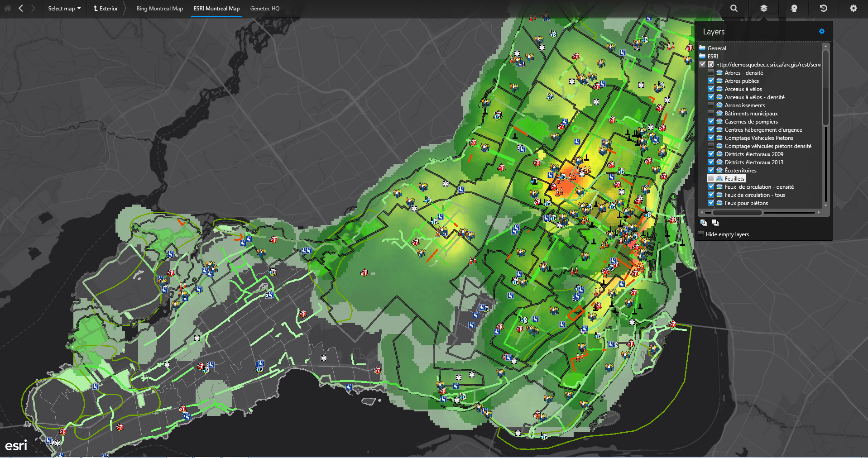Click the Écoterritoires layer icon
The image size is (868, 458).
[719, 170]
